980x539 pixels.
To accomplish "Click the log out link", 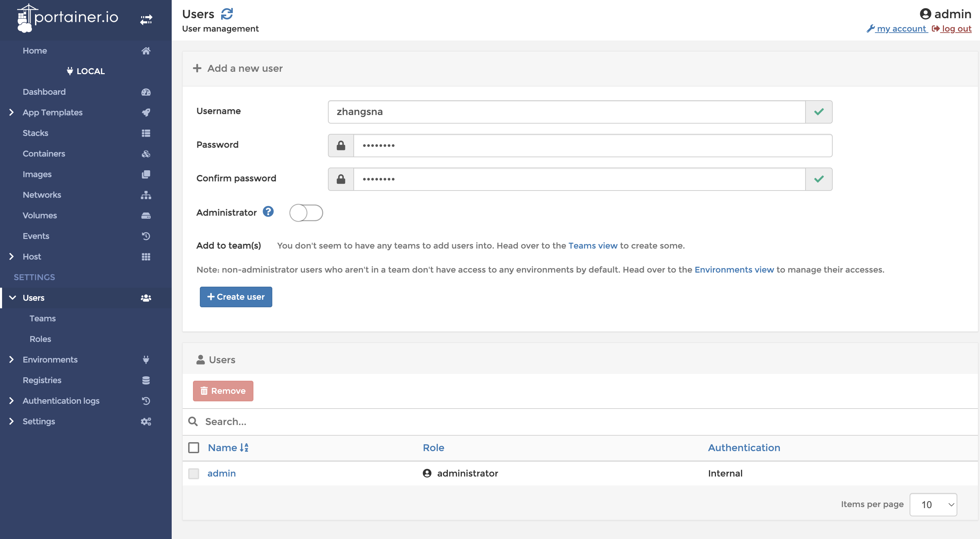I will (x=951, y=29).
